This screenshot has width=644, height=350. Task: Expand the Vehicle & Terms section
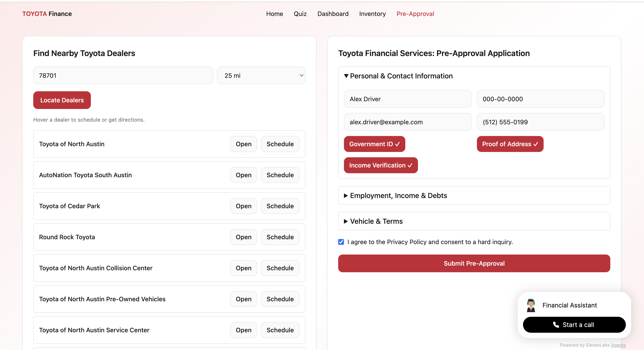[376, 221]
